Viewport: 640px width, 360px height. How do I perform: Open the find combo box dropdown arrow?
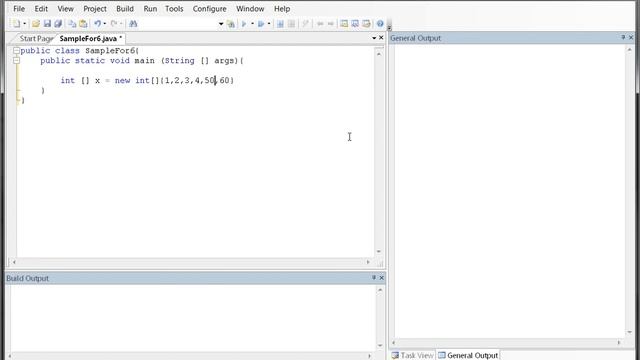pos(221,24)
